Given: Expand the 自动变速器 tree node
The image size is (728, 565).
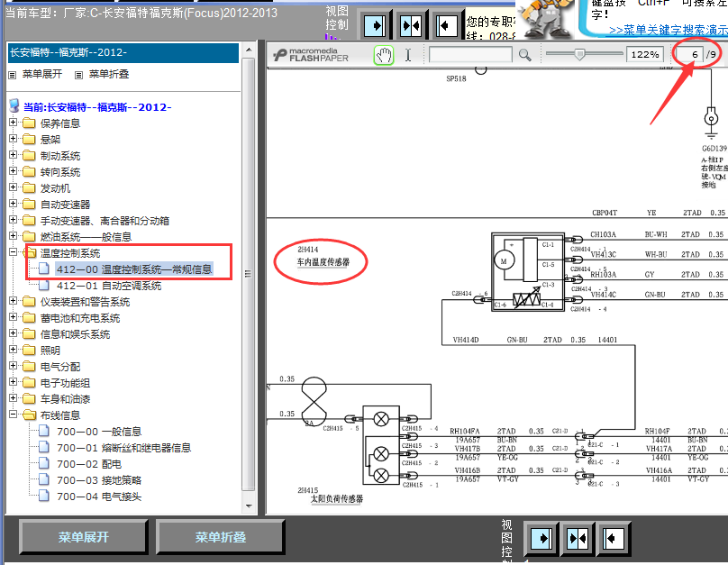Looking at the screenshot, I should [x=13, y=204].
